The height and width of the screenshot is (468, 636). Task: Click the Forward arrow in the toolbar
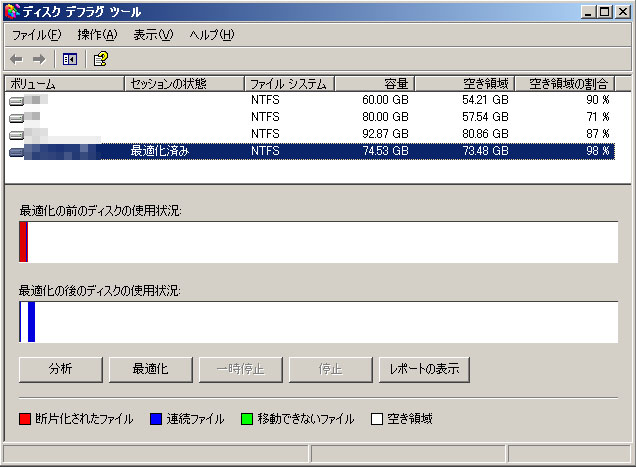39,59
